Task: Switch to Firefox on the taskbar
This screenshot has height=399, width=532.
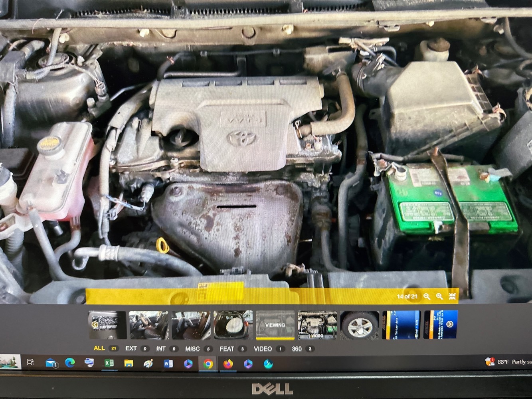Action: (228, 364)
